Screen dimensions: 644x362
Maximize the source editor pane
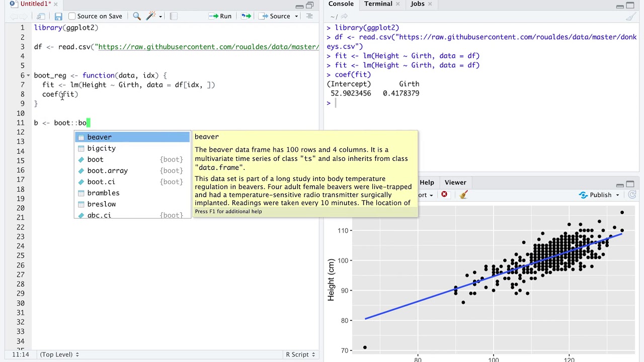(310, 6)
